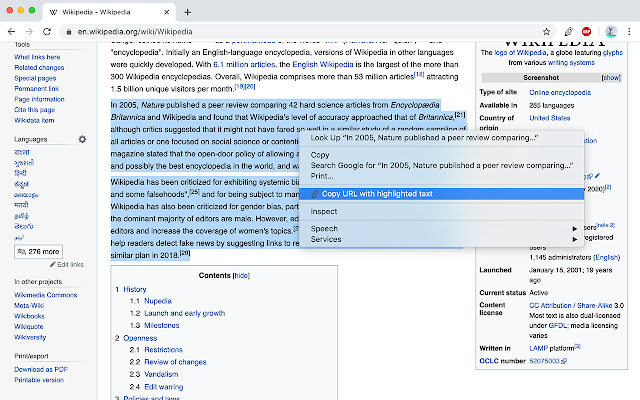Open the Download as PDF link
Screen dimensions: 640x400
[41, 369]
